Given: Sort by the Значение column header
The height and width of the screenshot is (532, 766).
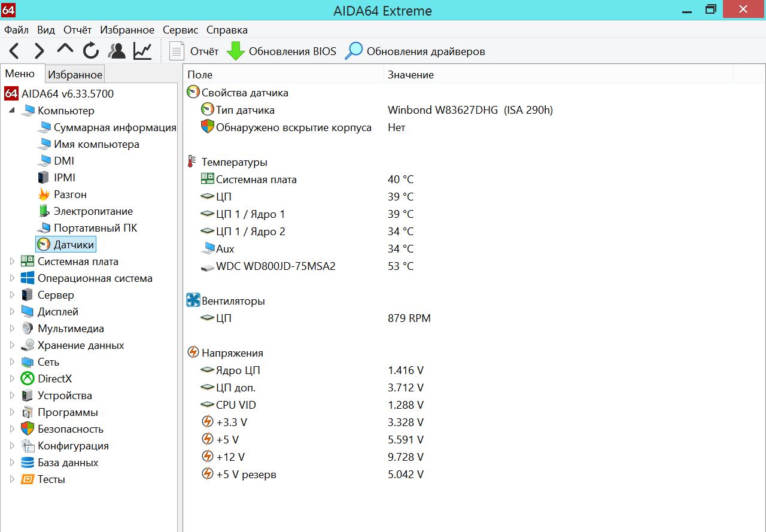Looking at the screenshot, I should point(558,75).
